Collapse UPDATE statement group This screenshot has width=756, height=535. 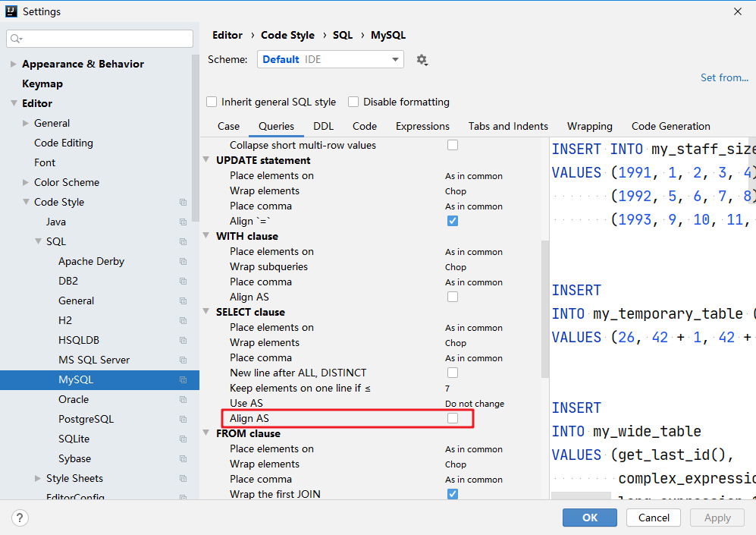point(206,159)
